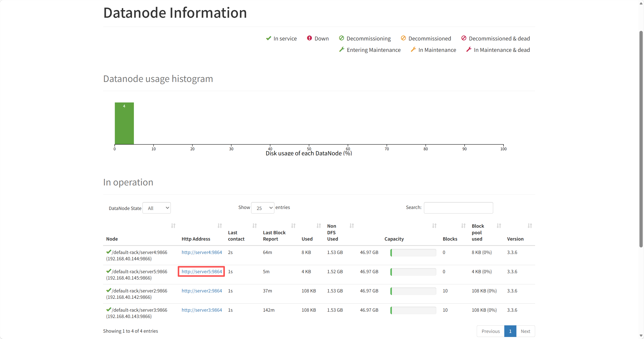Image resolution: width=644 pixels, height=339 pixels.
Task: Click the Blocks column header
Action: [450, 239]
